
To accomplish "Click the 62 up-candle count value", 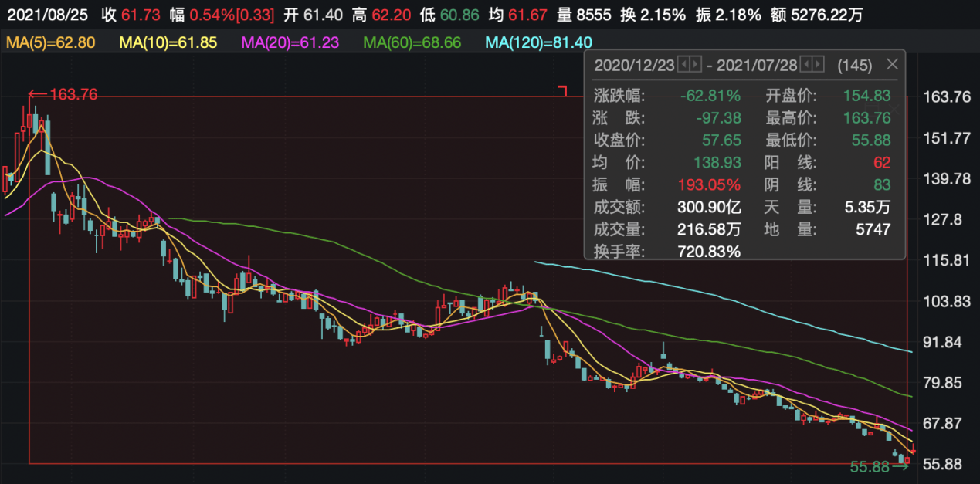I will pos(882,163).
